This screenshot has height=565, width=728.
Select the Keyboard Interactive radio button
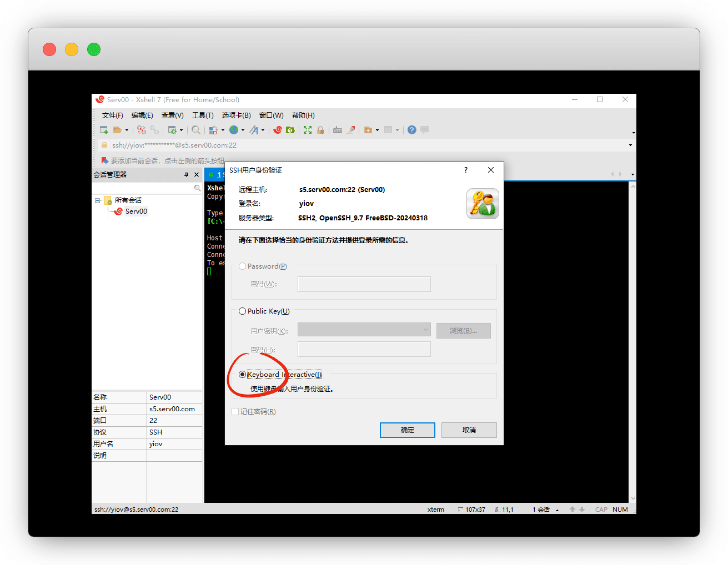(x=242, y=375)
